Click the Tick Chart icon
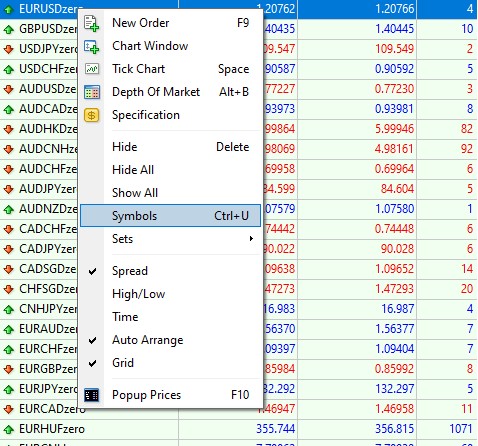Image resolution: width=478 pixels, height=446 pixels. click(x=92, y=69)
